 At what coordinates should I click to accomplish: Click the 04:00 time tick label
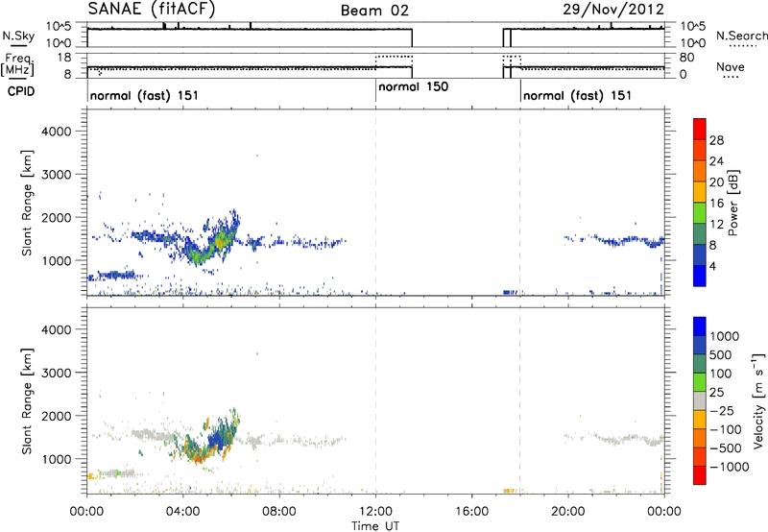182,512
